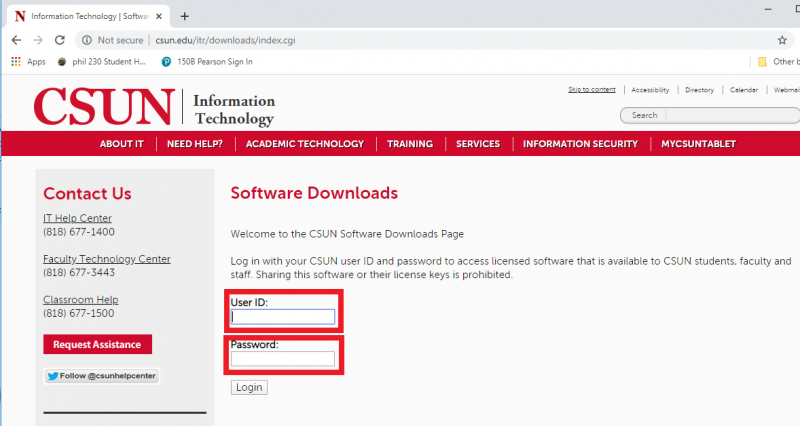Click into the User ID field
The height and width of the screenshot is (426, 800).
pos(283,317)
